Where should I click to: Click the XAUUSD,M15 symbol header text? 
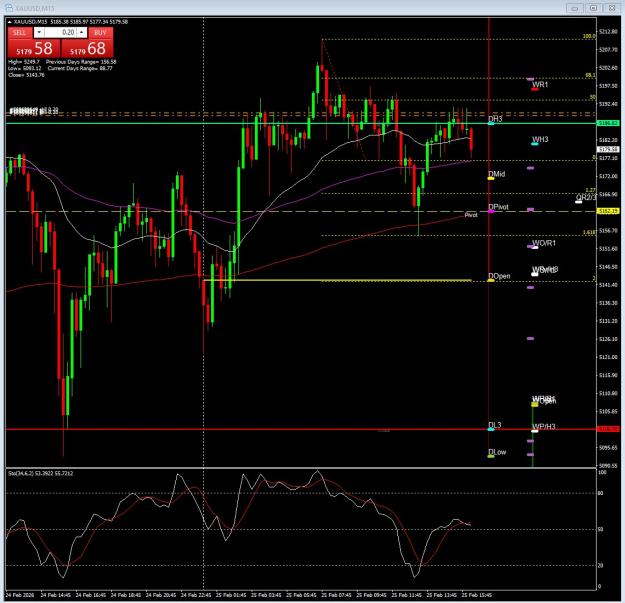coord(31,22)
